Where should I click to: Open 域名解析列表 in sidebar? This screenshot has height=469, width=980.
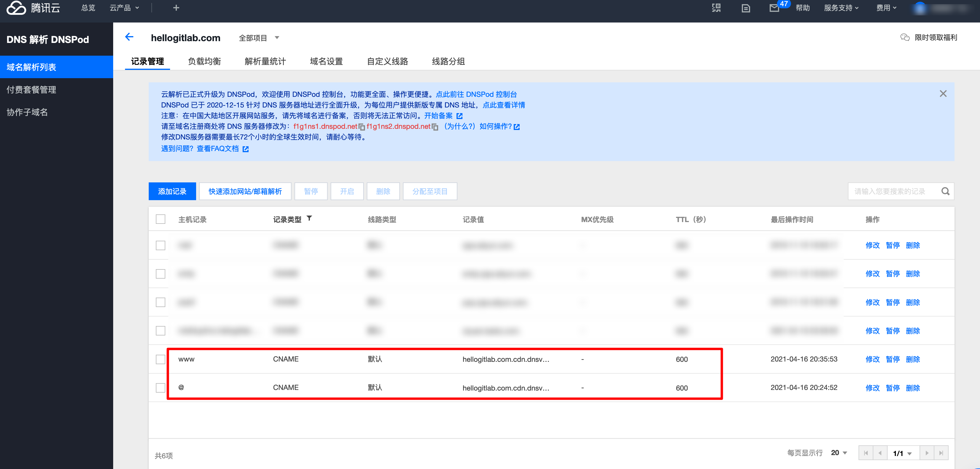click(56, 67)
